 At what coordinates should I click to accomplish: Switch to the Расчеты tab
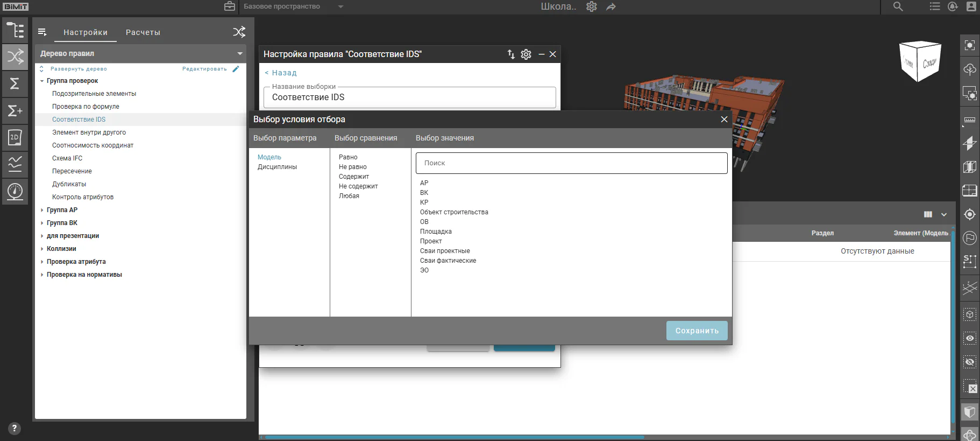pos(143,32)
